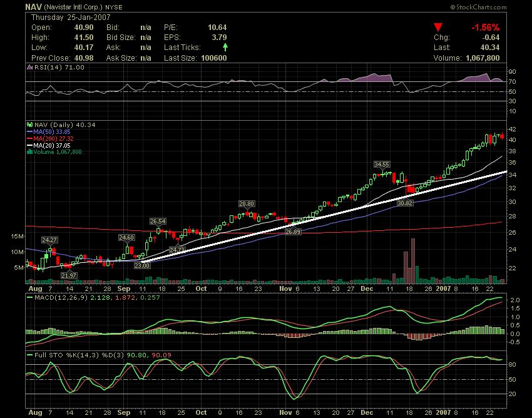Click the company name (Navistar Intl Corp.)

[x=73, y=7]
